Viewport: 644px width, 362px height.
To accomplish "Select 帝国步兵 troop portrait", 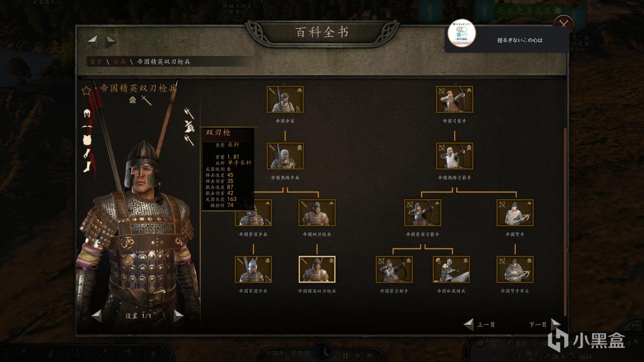I will point(285,99).
